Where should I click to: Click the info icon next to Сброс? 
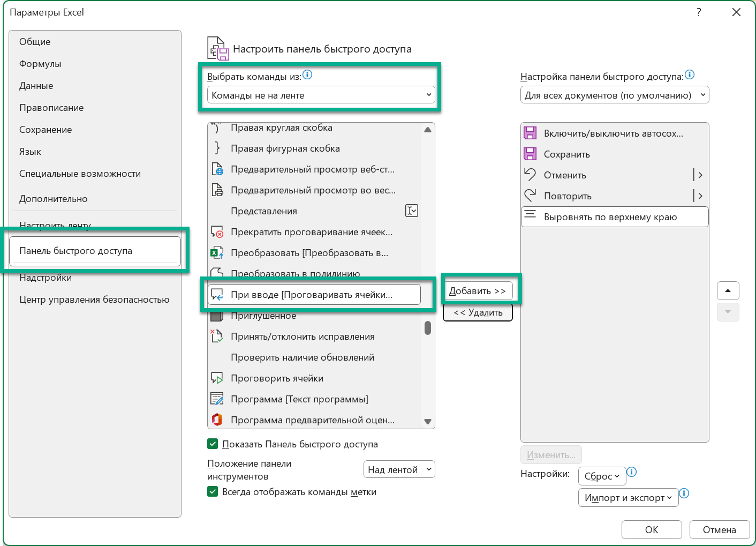[x=631, y=472]
